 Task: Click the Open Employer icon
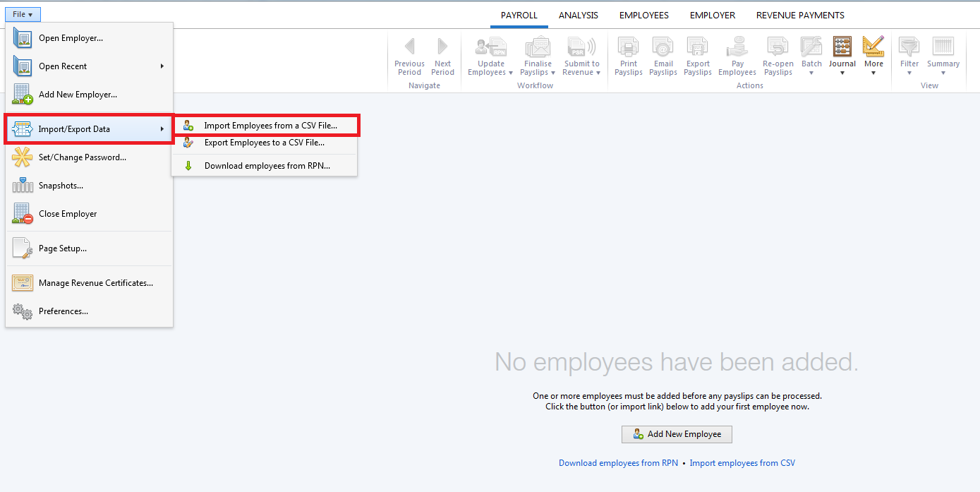(x=23, y=38)
